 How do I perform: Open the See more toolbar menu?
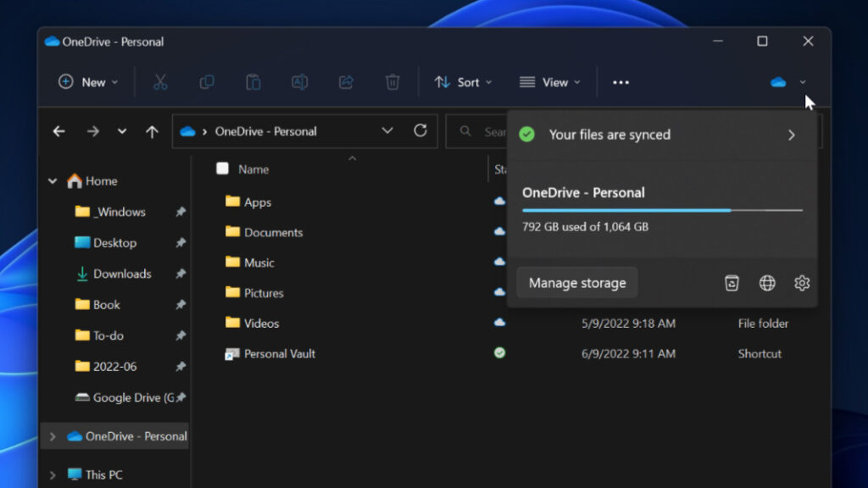point(620,81)
